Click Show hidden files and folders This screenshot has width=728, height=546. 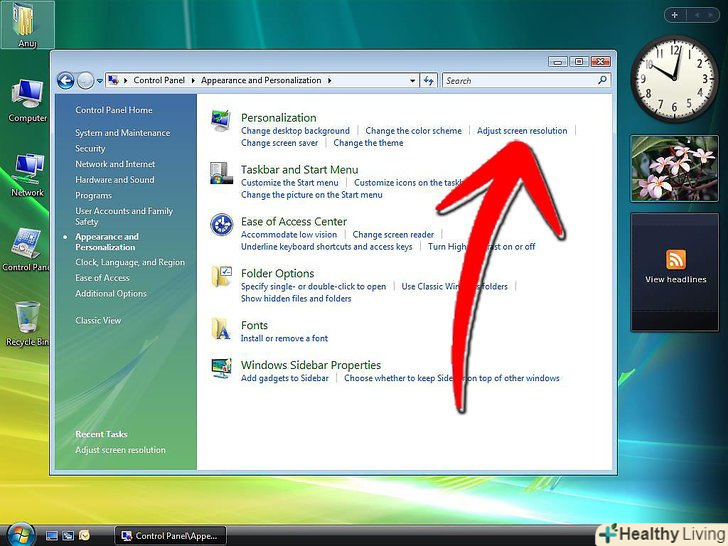(x=296, y=299)
